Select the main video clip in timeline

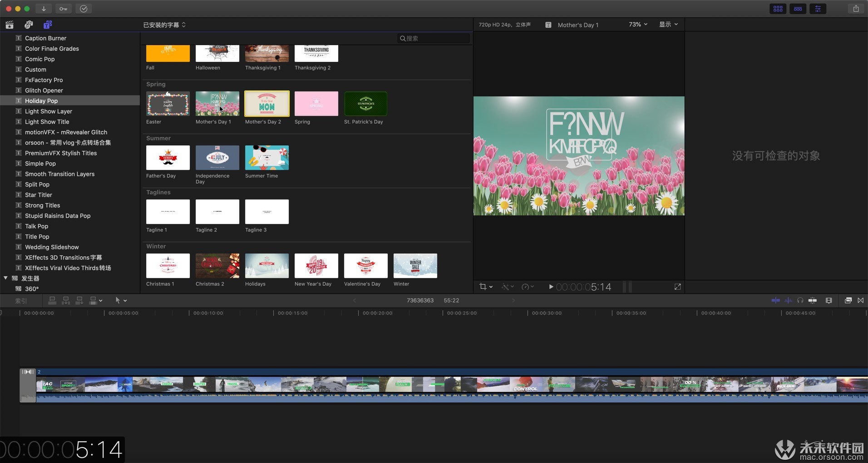pyautogui.click(x=452, y=384)
